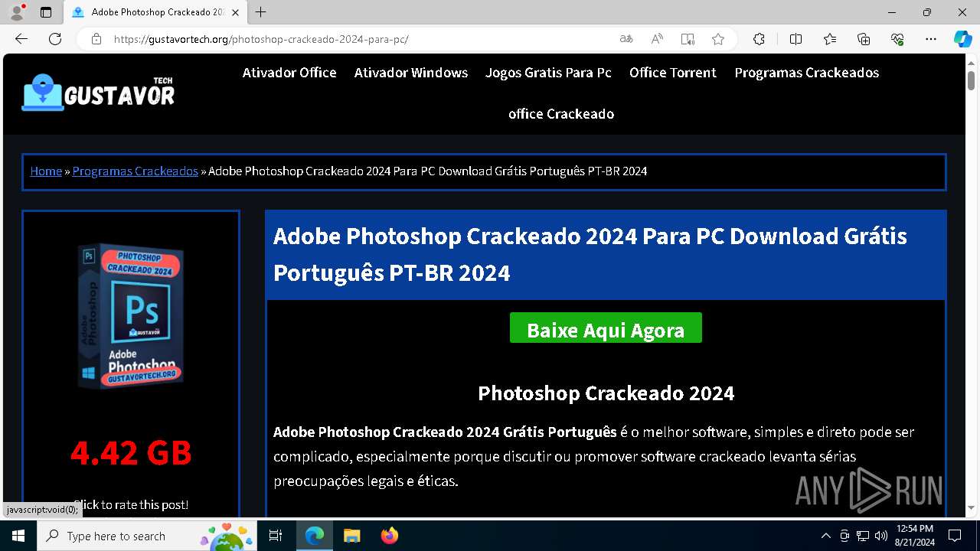
Task: Add page to favorites star
Action: (718, 39)
